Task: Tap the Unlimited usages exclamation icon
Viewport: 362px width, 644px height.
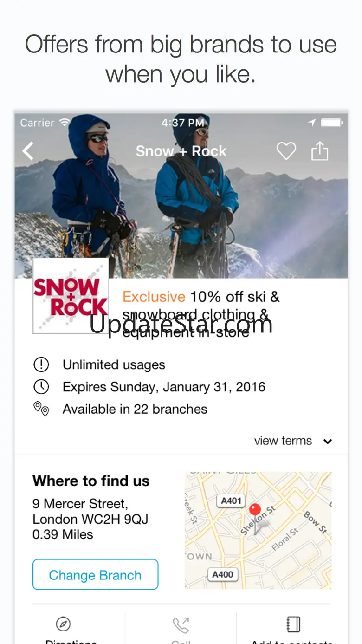Action: coord(41,364)
